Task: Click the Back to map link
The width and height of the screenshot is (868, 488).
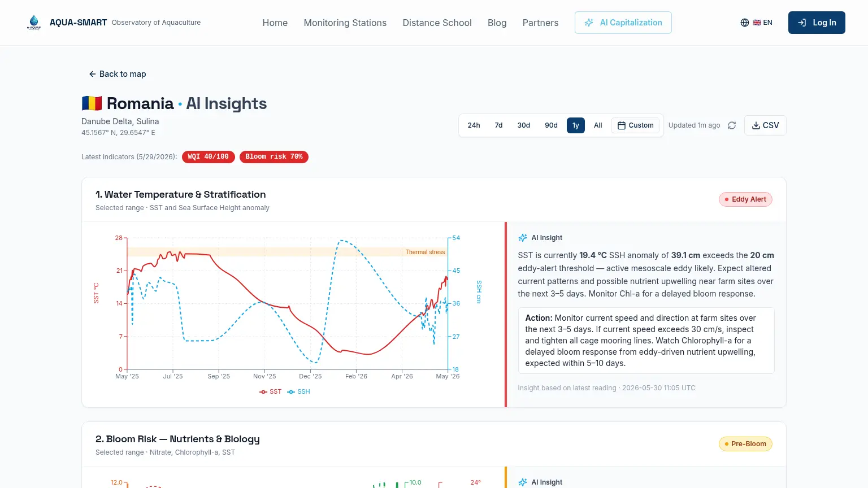Action: pos(117,74)
